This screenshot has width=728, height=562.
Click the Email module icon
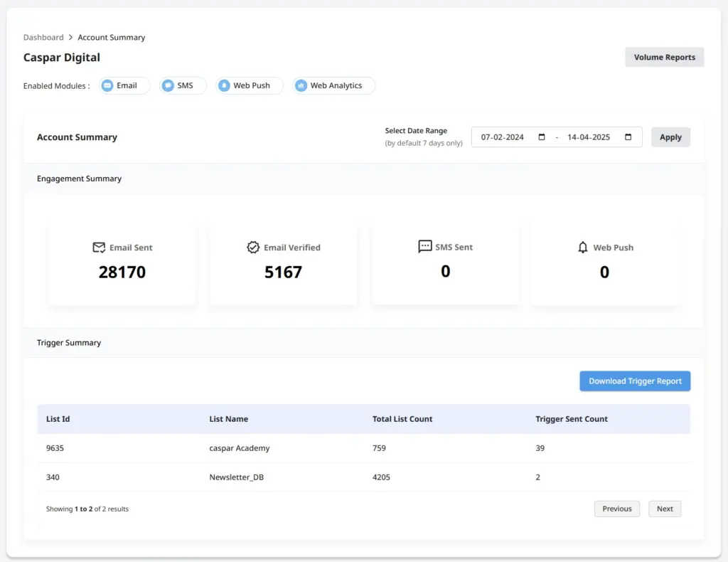[107, 85]
